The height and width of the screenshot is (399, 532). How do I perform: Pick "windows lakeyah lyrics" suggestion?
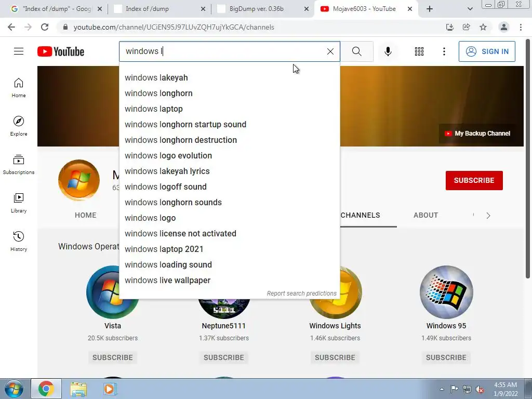click(229, 171)
